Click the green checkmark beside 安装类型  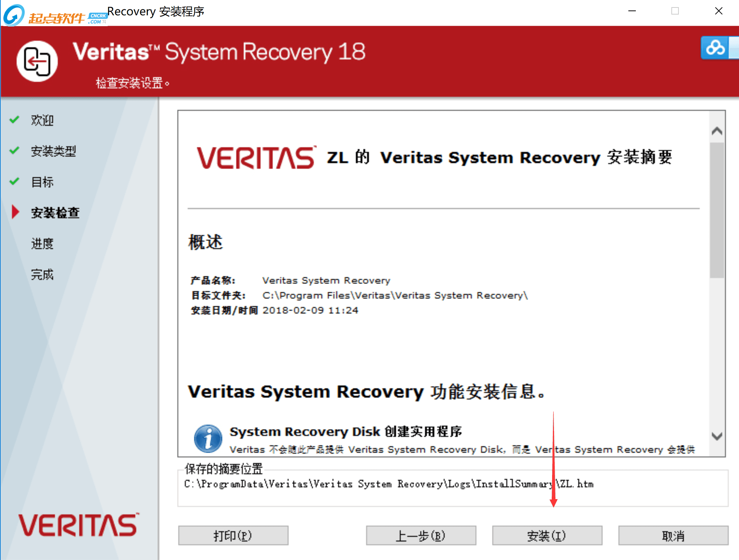coord(14,151)
